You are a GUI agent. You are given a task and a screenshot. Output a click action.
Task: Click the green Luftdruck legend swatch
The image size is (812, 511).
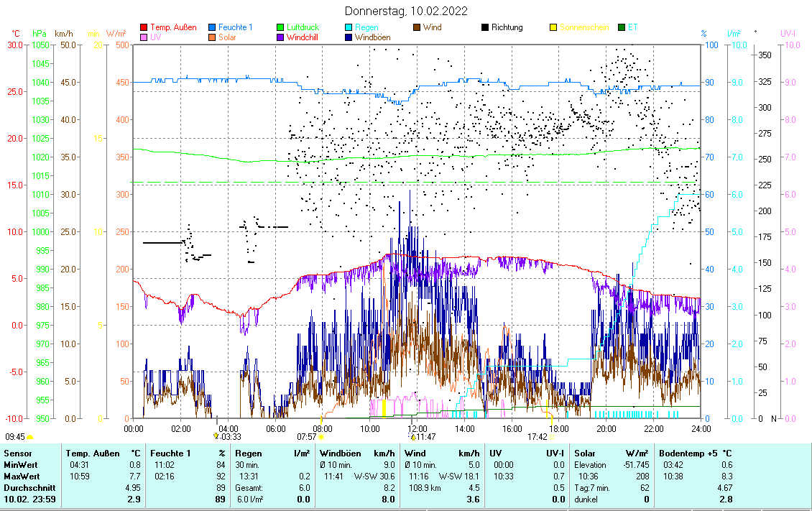pyautogui.click(x=280, y=28)
